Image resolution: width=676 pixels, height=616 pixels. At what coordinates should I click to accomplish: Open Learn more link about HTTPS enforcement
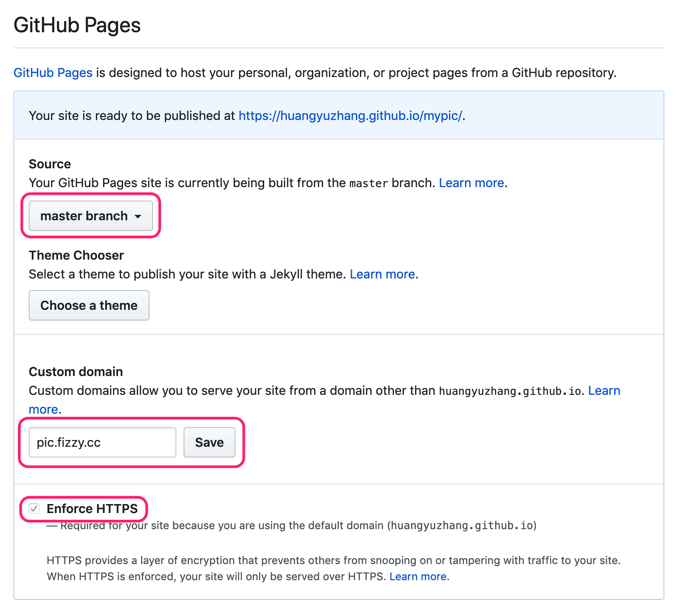point(418,576)
